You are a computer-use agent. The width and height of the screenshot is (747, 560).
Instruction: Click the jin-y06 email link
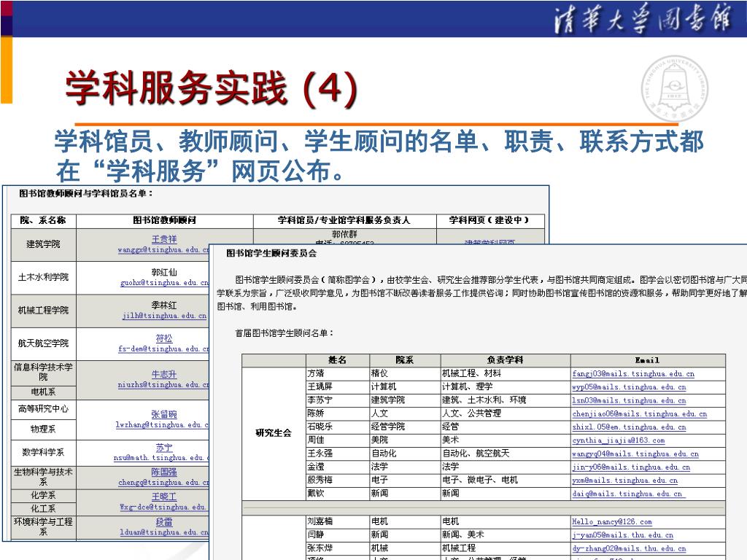tap(631, 467)
